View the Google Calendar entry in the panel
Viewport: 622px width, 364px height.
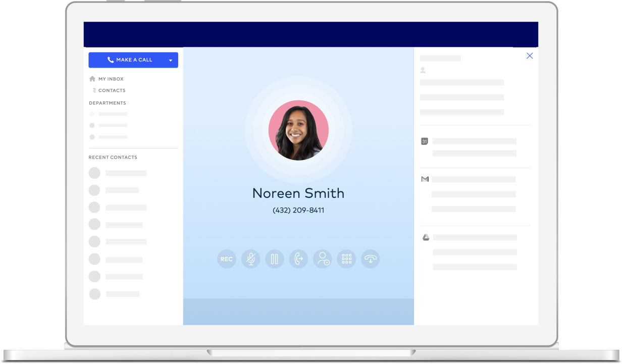pyautogui.click(x=424, y=141)
